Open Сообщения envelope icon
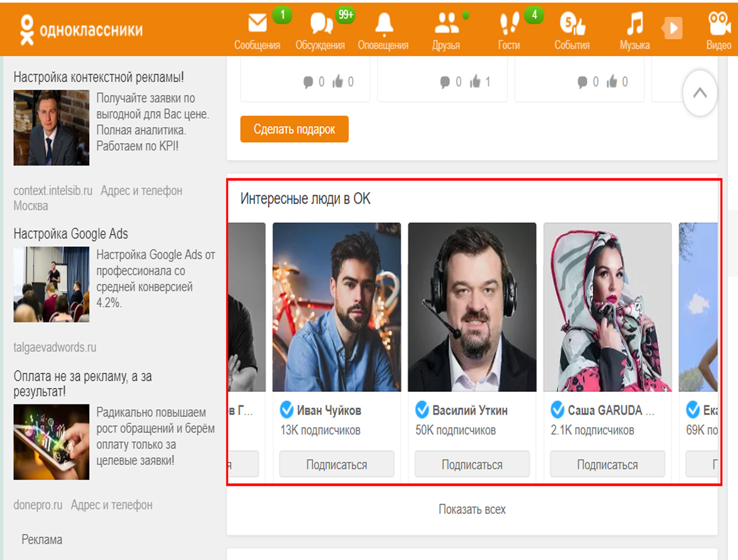This screenshot has width=738, height=560. pos(257,24)
